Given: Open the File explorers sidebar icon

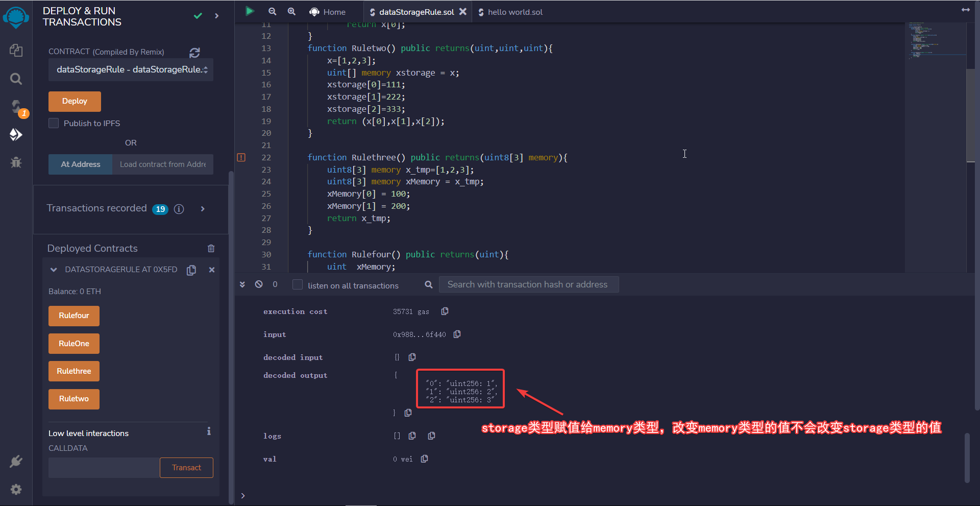Looking at the screenshot, I should click(16, 50).
